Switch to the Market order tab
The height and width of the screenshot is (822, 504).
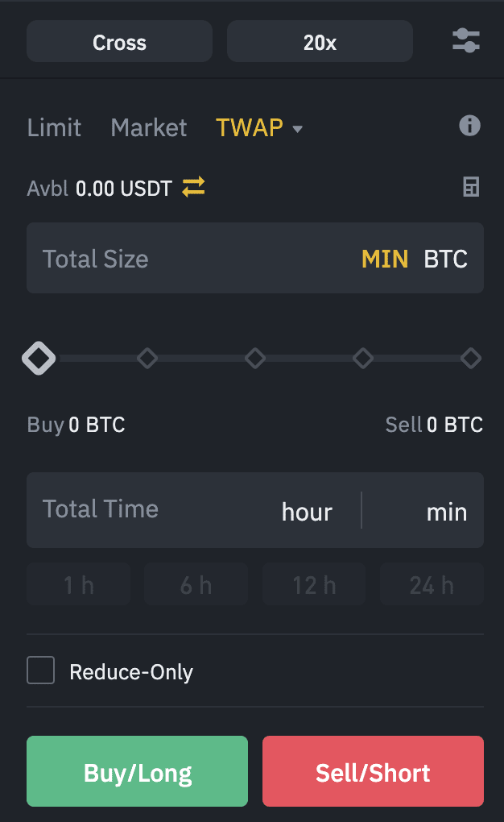(149, 127)
